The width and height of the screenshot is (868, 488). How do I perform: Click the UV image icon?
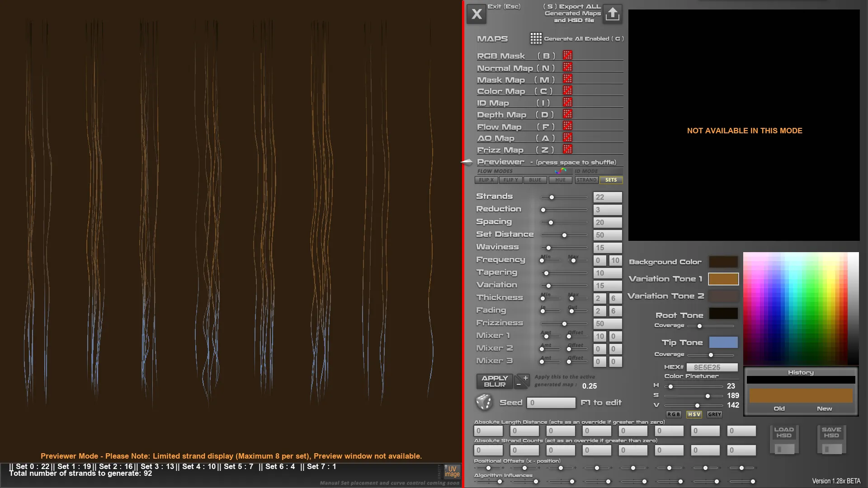[x=452, y=471]
